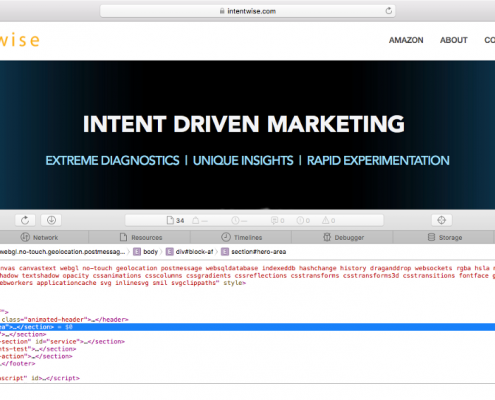This screenshot has height=400, width=495.
Task: Click the RAPID EXPERIMENTATION text
Action: pyautogui.click(x=378, y=161)
